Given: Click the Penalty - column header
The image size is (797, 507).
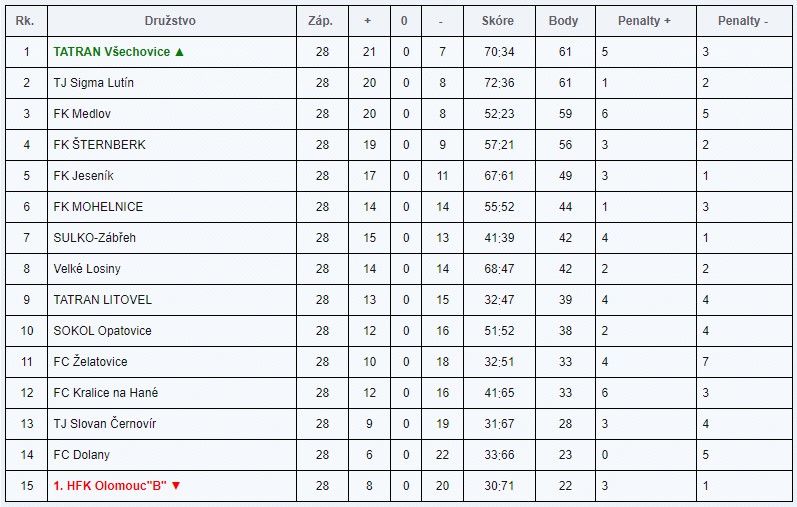Looking at the screenshot, I should (x=743, y=21).
